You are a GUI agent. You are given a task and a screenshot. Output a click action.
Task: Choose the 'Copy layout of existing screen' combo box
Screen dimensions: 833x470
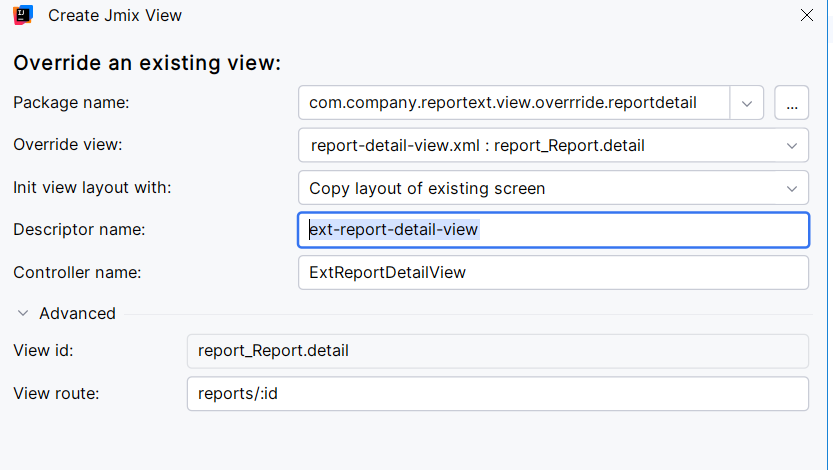tap(540, 188)
